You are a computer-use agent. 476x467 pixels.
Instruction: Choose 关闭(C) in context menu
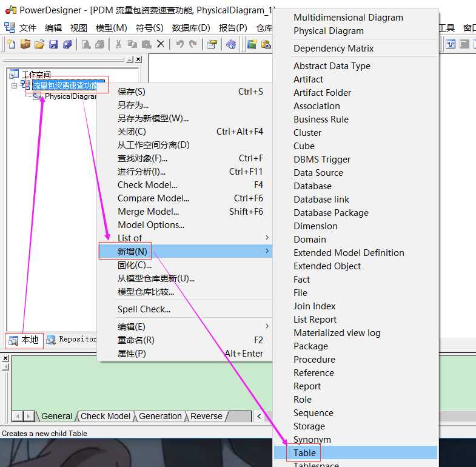point(186,132)
